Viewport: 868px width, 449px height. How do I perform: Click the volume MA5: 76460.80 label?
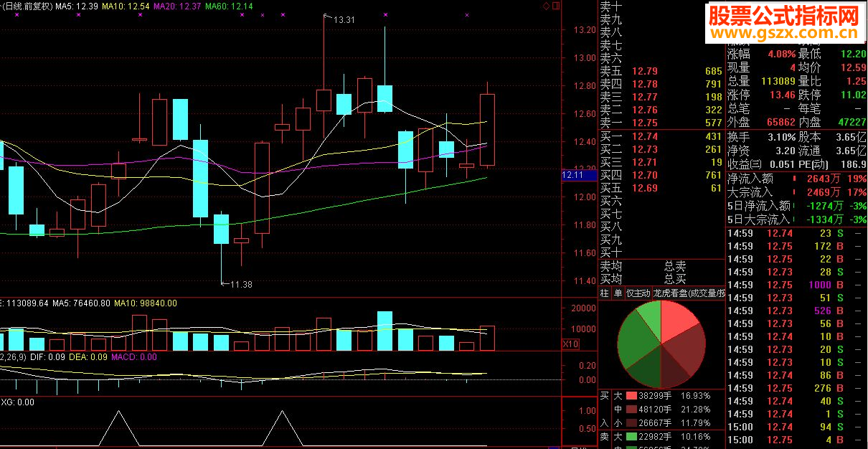(81, 303)
